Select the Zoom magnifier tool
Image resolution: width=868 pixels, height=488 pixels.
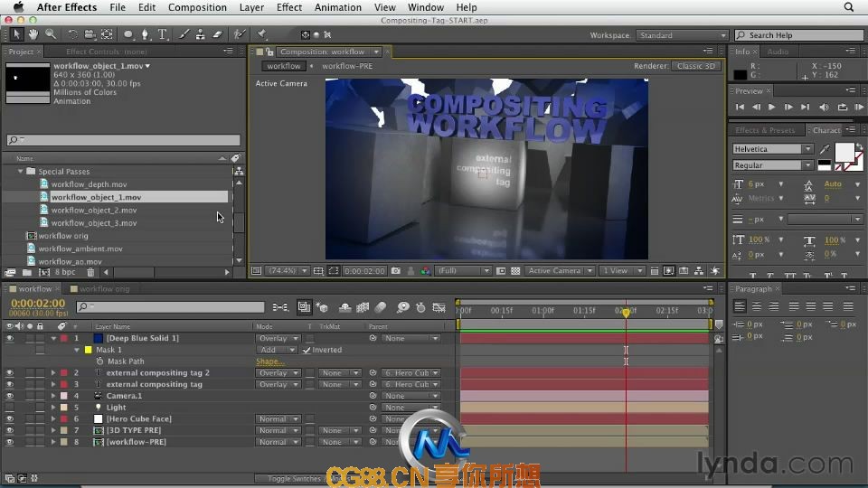click(x=51, y=34)
